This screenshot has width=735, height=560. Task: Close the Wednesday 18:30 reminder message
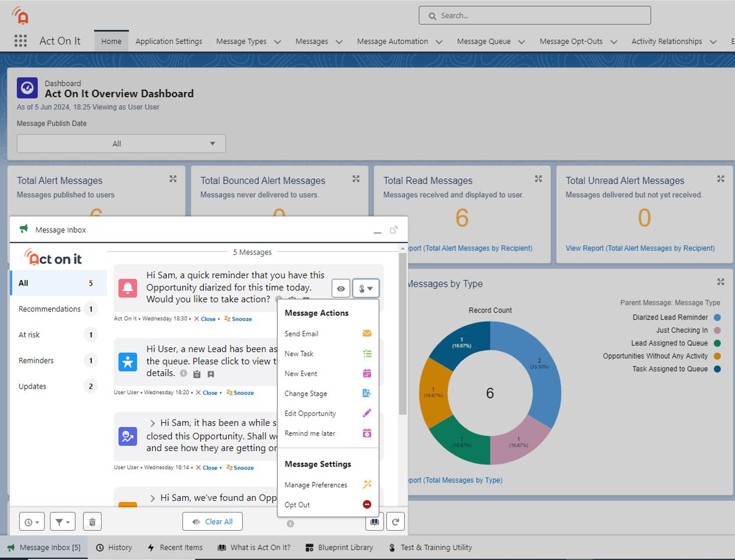(x=205, y=319)
